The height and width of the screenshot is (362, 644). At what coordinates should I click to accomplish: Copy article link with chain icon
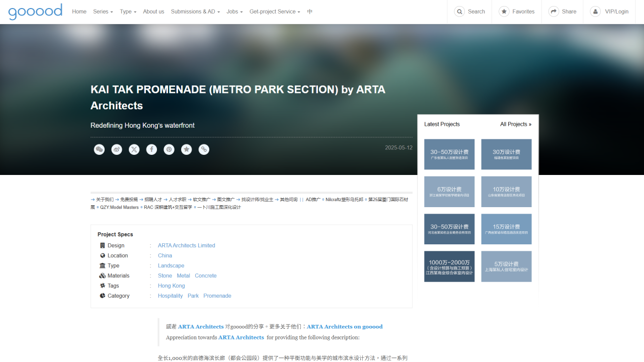pos(204,149)
